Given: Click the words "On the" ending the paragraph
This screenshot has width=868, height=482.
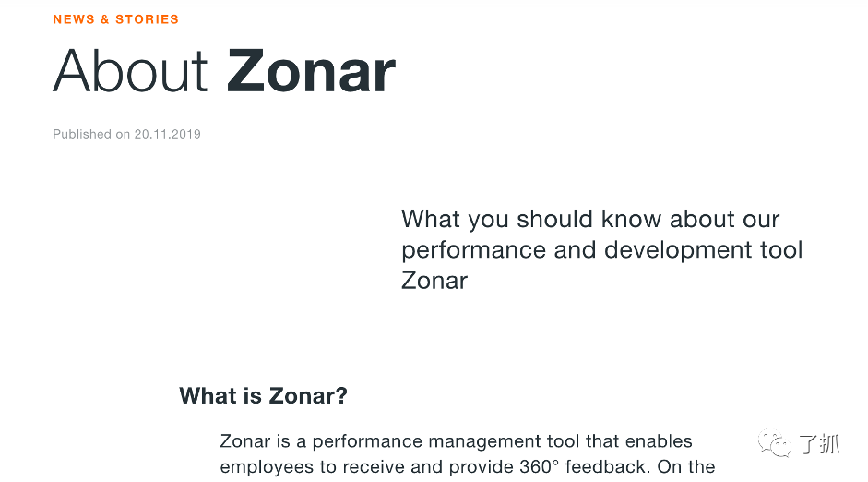Looking at the screenshot, I should pos(686,467).
